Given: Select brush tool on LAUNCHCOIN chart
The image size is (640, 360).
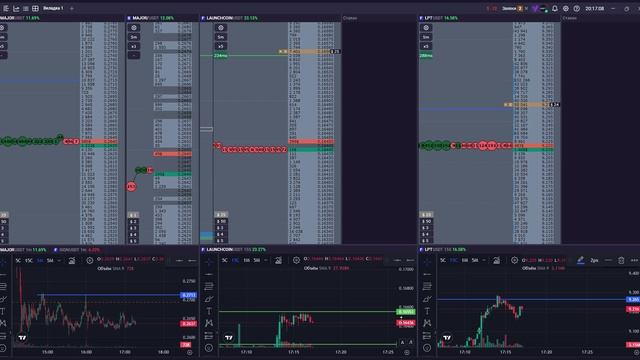Looking at the screenshot, I should (x=209, y=299).
